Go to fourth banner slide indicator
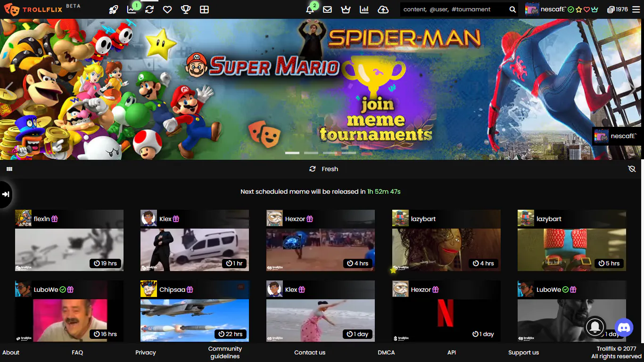This screenshot has width=644, height=362. 349,153
